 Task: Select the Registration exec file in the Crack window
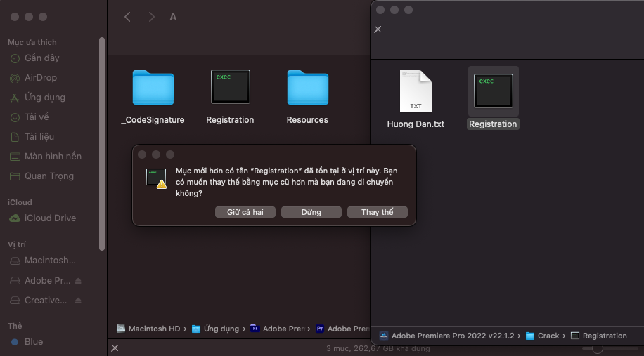[x=494, y=98]
